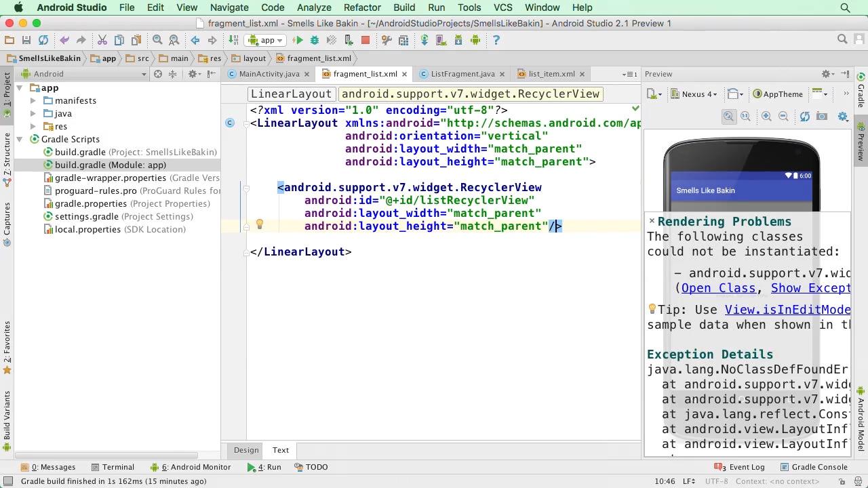This screenshot has width=868, height=488.
Task: Zoom in the layout preview
Action: [766, 117]
